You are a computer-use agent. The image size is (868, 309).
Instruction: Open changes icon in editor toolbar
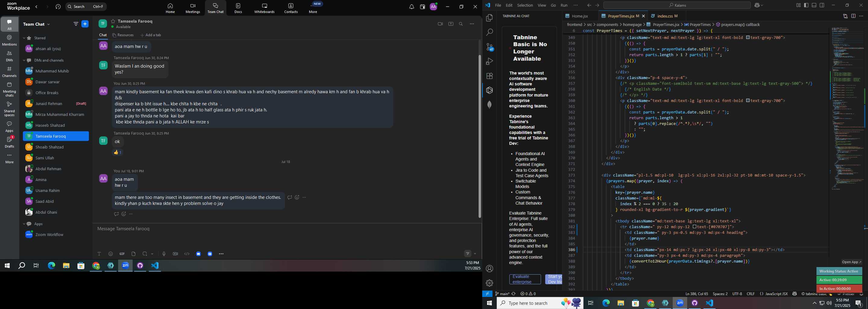(x=845, y=16)
